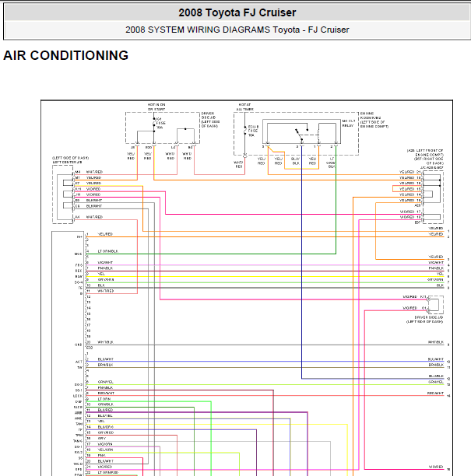471x476 pixels.
Task: Click 'DRIVER SIDE J/B' note beside IG1 fuse
Action: tap(210, 120)
